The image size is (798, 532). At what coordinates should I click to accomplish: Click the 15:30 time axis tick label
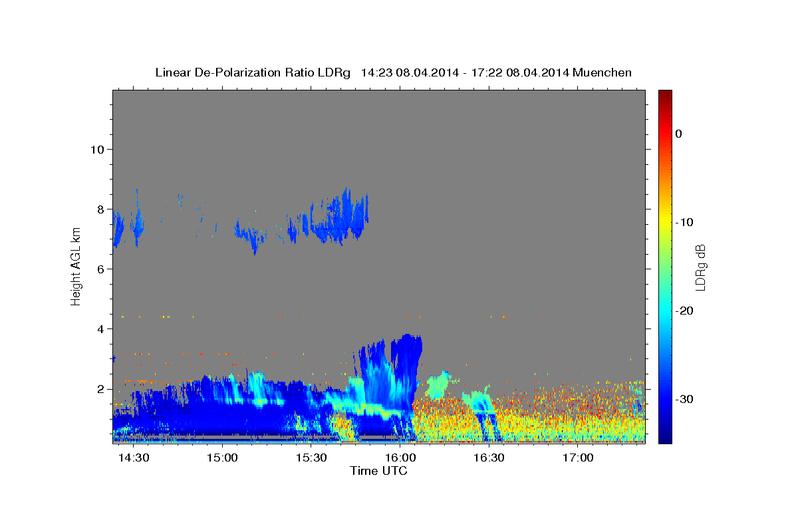[x=311, y=458]
